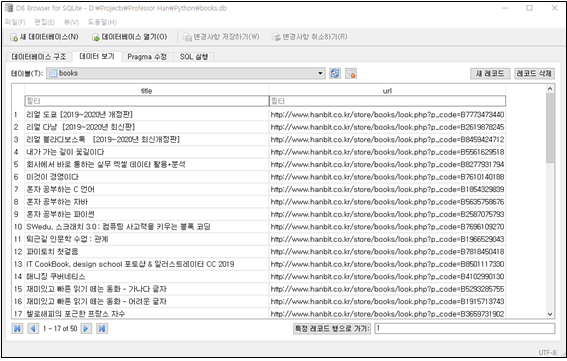Select the title cell '이것이 경영이다'
This screenshot has width=567, height=361.
[x=146, y=177]
